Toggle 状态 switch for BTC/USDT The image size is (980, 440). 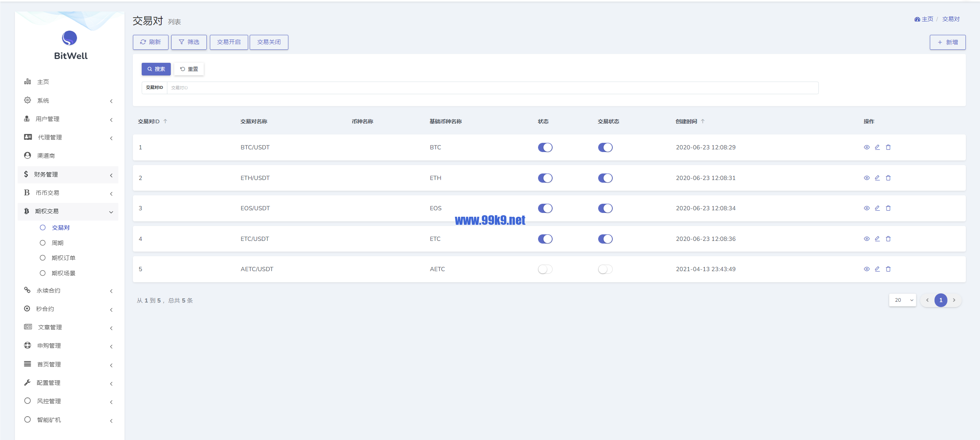tap(545, 147)
